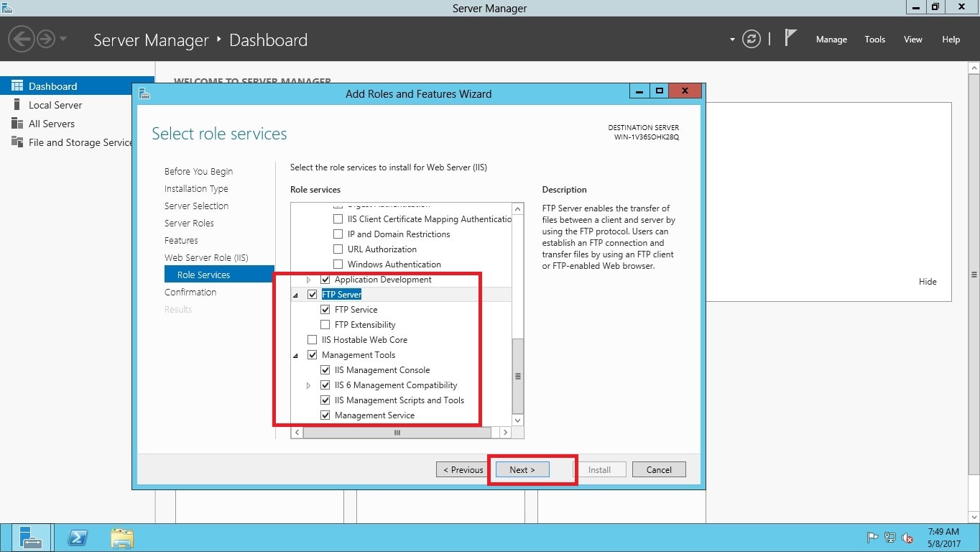Check FTP Extensibility checkbox
Viewport: 980px width, 552px height.
(325, 325)
